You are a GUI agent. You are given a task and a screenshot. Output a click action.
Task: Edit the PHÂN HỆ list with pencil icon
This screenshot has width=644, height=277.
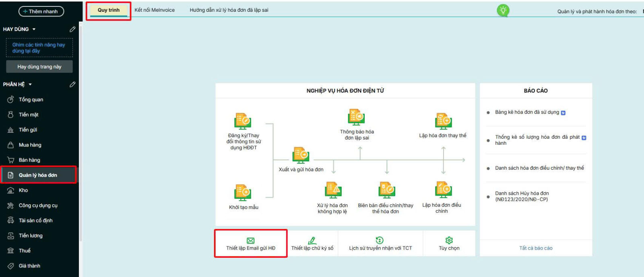tap(72, 84)
